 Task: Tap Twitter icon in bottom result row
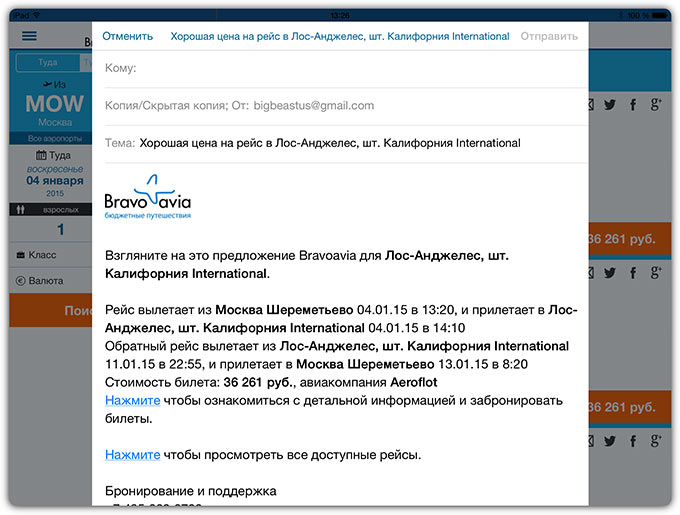[x=610, y=441]
